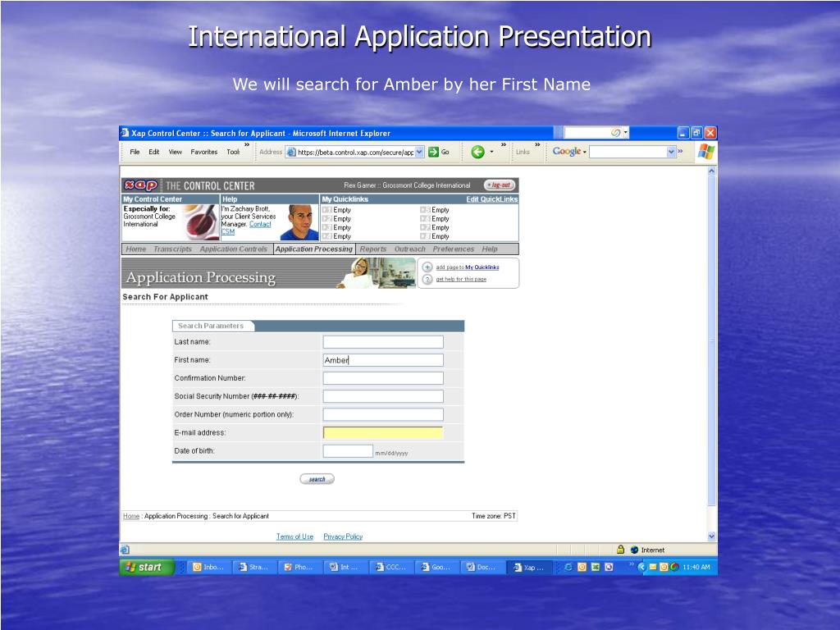This screenshot has height=630, width=840.
Task: Expand the Links bar chevron
Action: click(x=537, y=144)
